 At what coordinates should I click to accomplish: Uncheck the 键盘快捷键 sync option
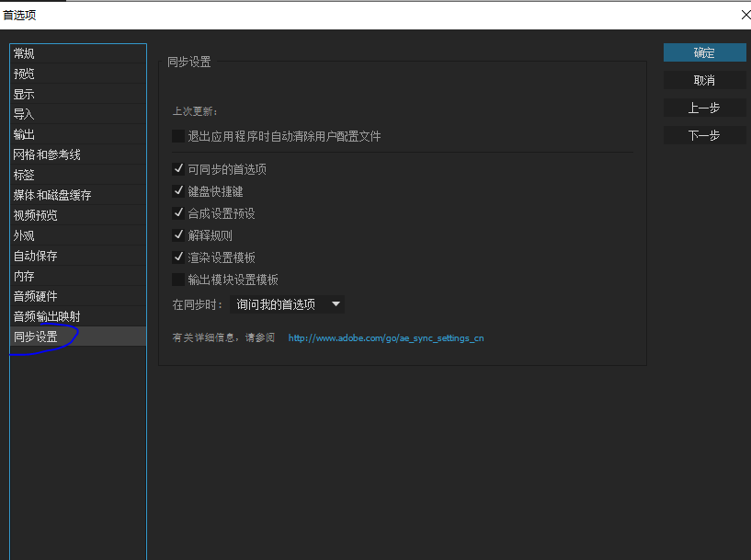tap(178, 191)
